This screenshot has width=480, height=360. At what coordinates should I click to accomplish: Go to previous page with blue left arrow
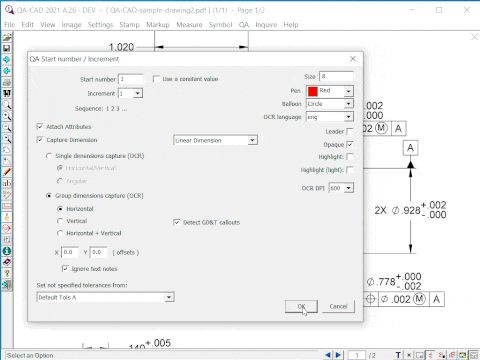click(x=328, y=355)
